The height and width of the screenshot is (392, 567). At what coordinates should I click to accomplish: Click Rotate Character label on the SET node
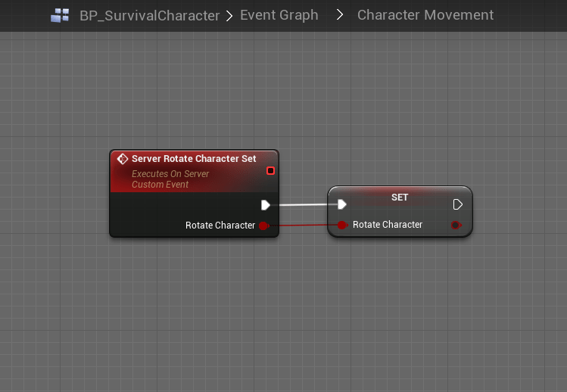388,225
